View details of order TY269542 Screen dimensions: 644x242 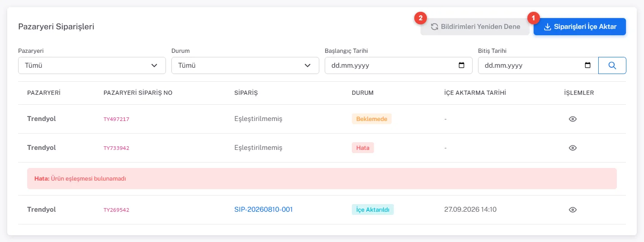573,210
